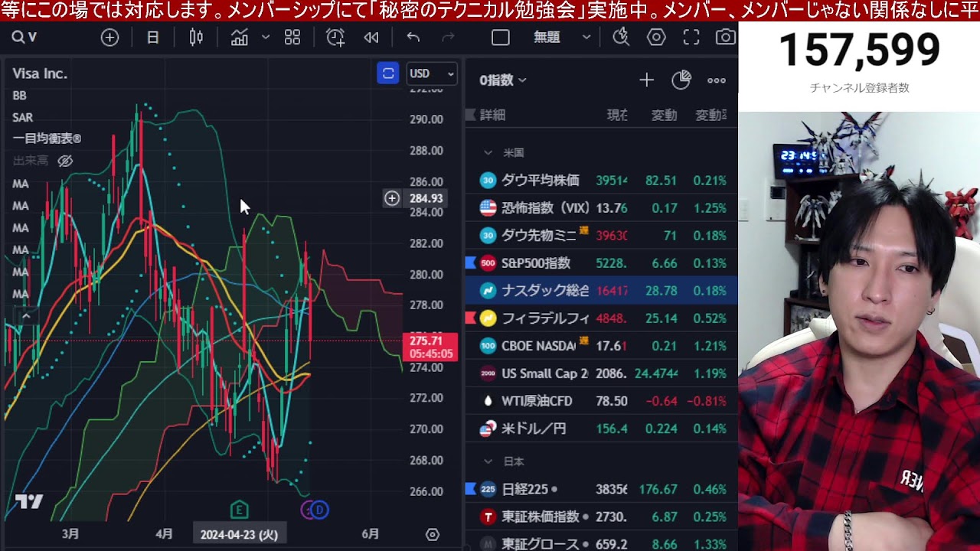Toggle the blue auto-scale button beside USD
Screen dimensions: 980x551
(388, 73)
